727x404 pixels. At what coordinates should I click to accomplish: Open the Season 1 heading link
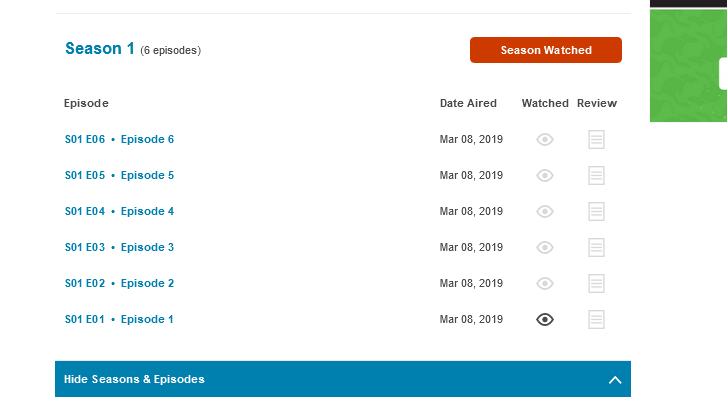[99, 48]
